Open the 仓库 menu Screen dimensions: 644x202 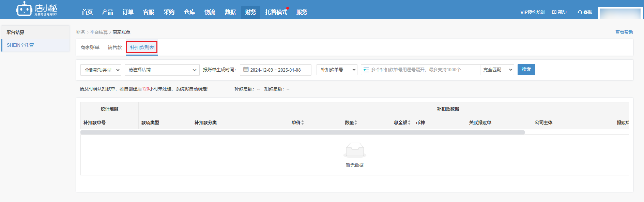coord(189,12)
